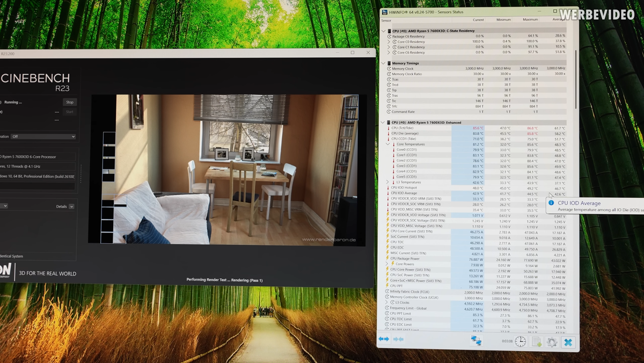The image size is (644, 363).
Task: Click thermometer icon beside CPU Die (average)
Action: [x=388, y=133]
